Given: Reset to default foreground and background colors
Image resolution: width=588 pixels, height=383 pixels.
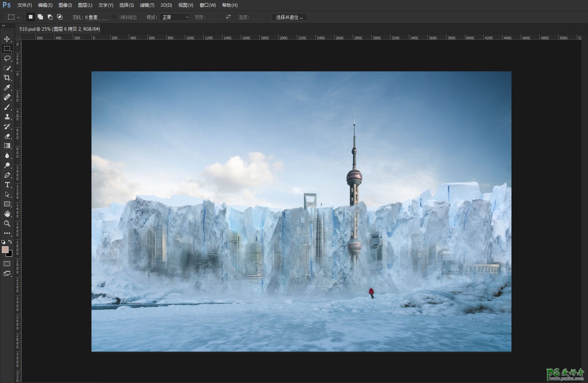Looking at the screenshot, I should coord(3,242).
